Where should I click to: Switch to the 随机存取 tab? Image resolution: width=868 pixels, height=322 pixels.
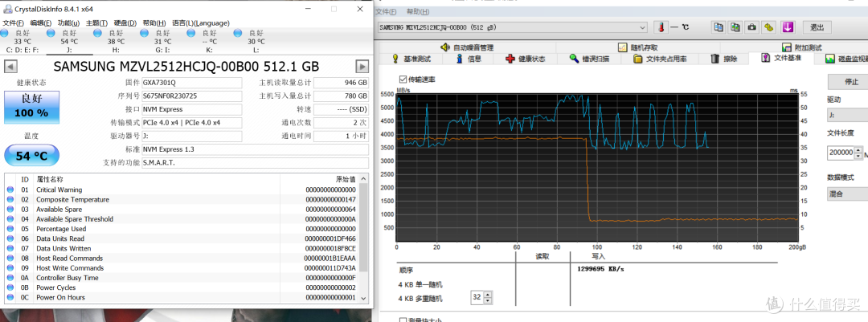(637, 47)
